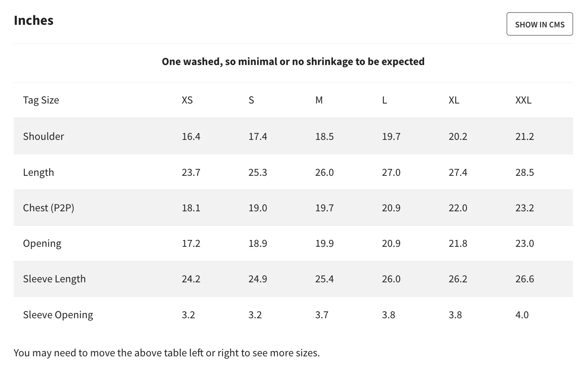588x373 pixels.
Task: Click the SHOW IN CMS button
Action: 540,24
